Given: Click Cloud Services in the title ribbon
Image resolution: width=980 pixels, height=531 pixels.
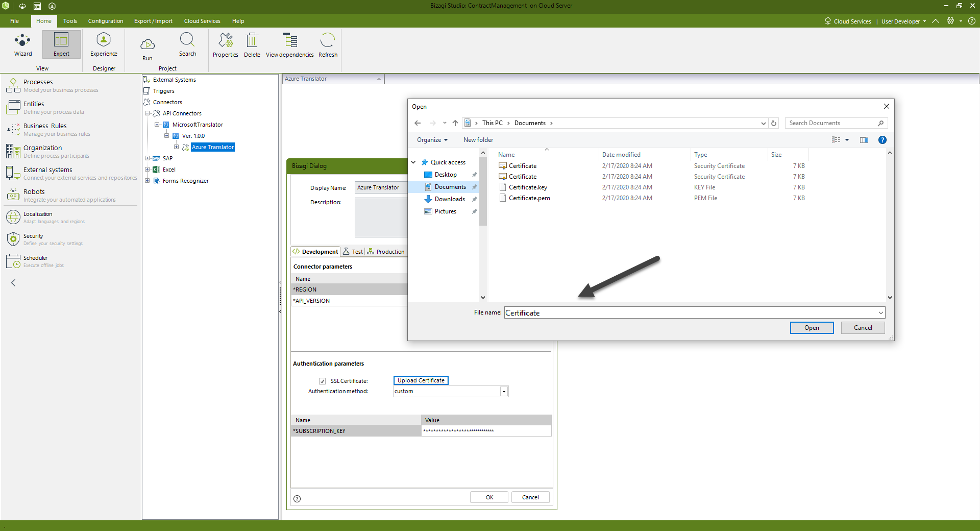Looking at the screenshot, I should point(848,21).
